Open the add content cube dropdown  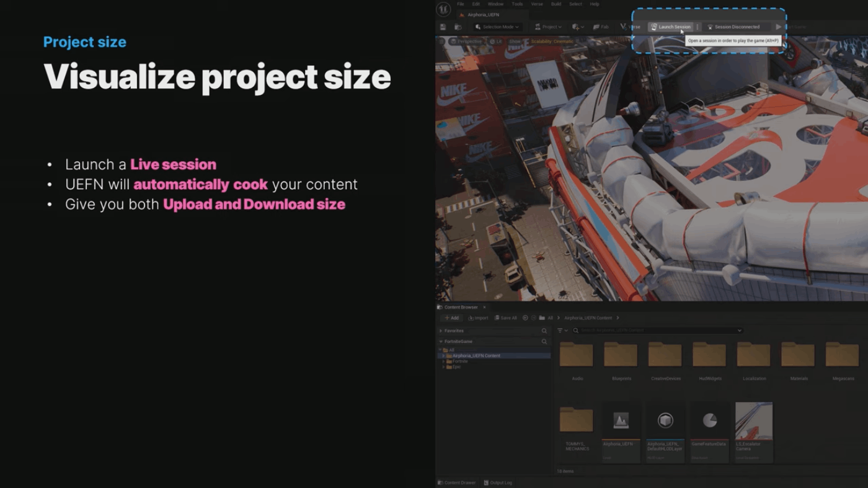coord(578,27)
